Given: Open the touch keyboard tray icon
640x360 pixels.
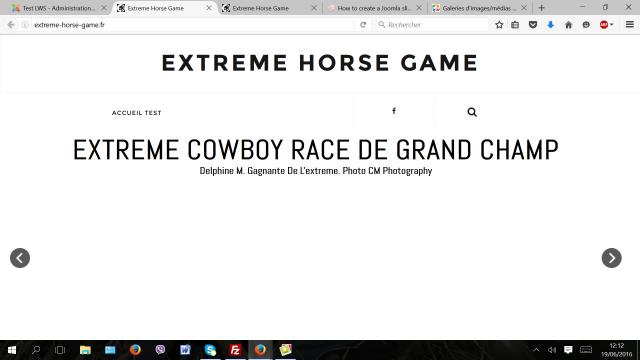Looking at the screenshot, I should 586,350.
